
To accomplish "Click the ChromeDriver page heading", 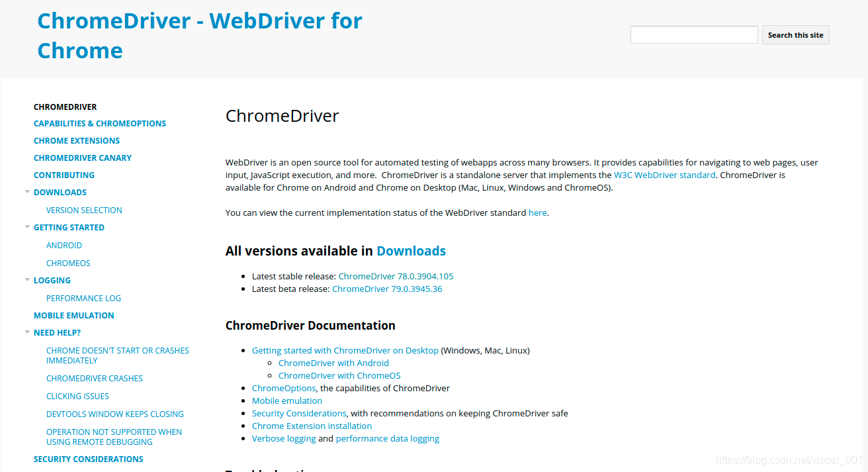I will 282,116.
